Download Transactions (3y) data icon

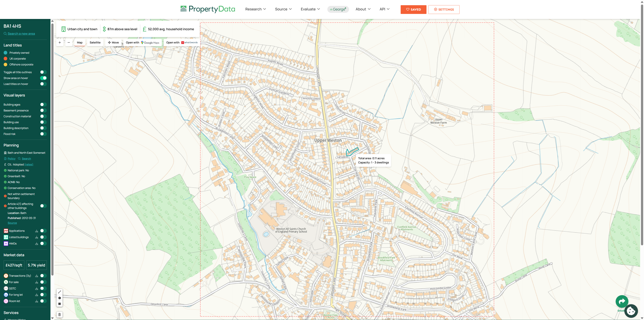tap(37, 276)
